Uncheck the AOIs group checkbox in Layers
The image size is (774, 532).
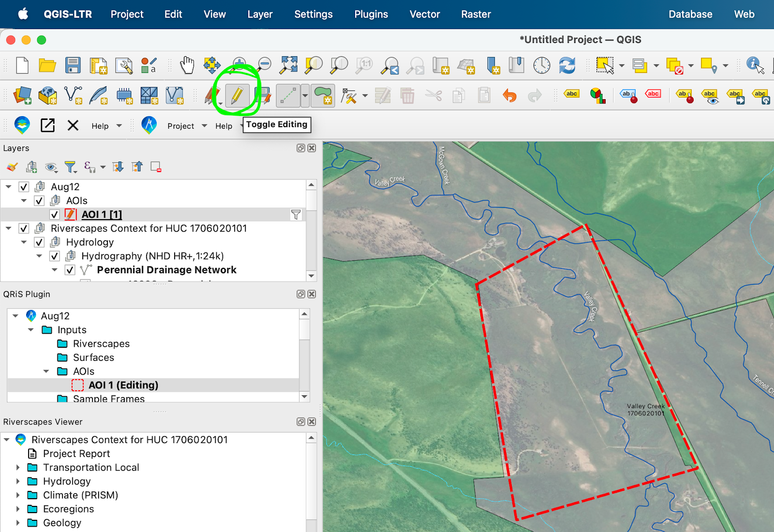pos(39,201)
